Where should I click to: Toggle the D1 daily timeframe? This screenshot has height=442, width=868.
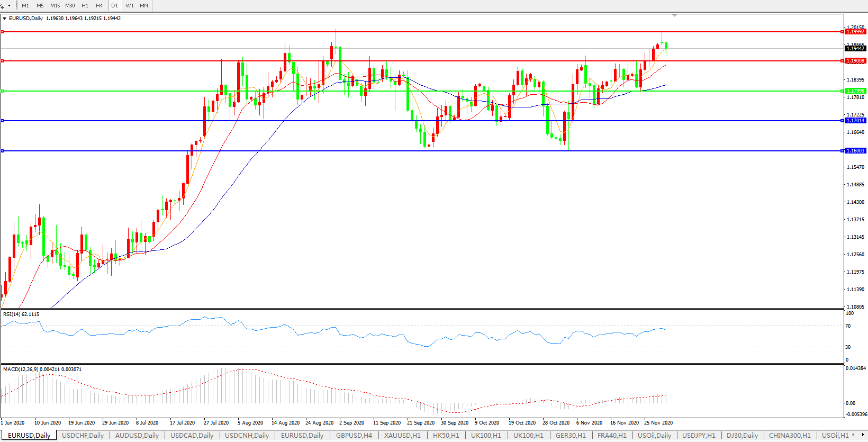(115, 5)
